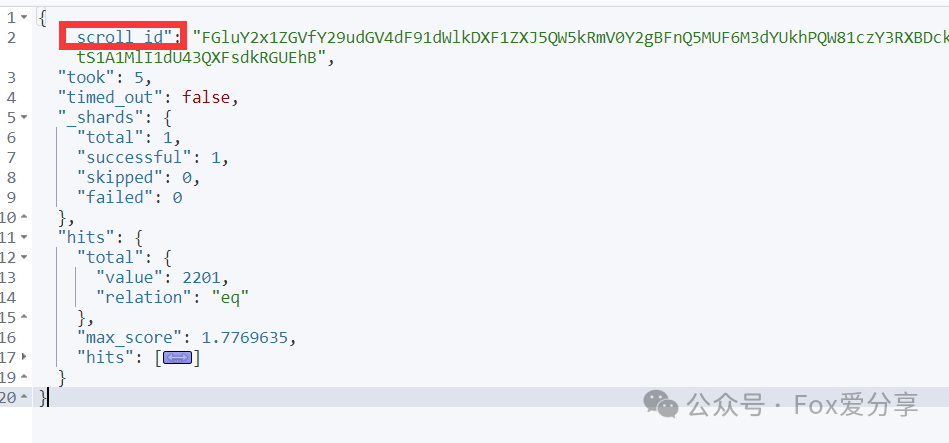949x443 pixels.
Task: Click the folded hits array placeholder icon
Action: (177, 358)
